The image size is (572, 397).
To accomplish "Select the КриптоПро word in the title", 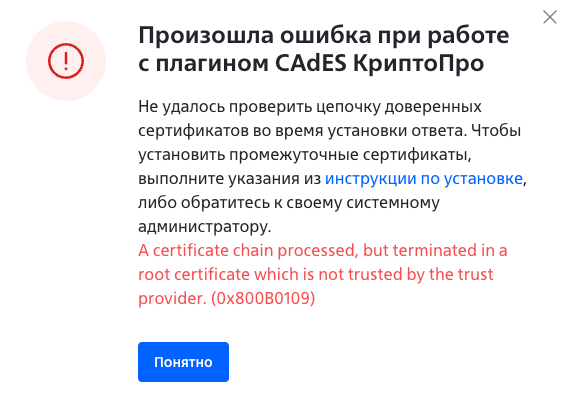I will point(418,63).
